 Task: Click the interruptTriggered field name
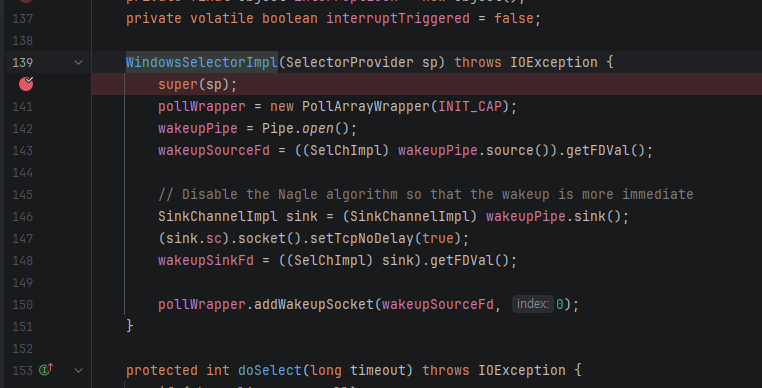398,18
